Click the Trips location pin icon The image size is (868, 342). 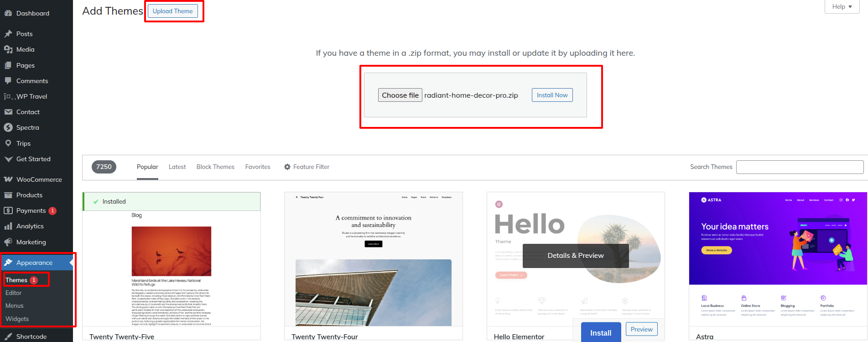(8, 143)
